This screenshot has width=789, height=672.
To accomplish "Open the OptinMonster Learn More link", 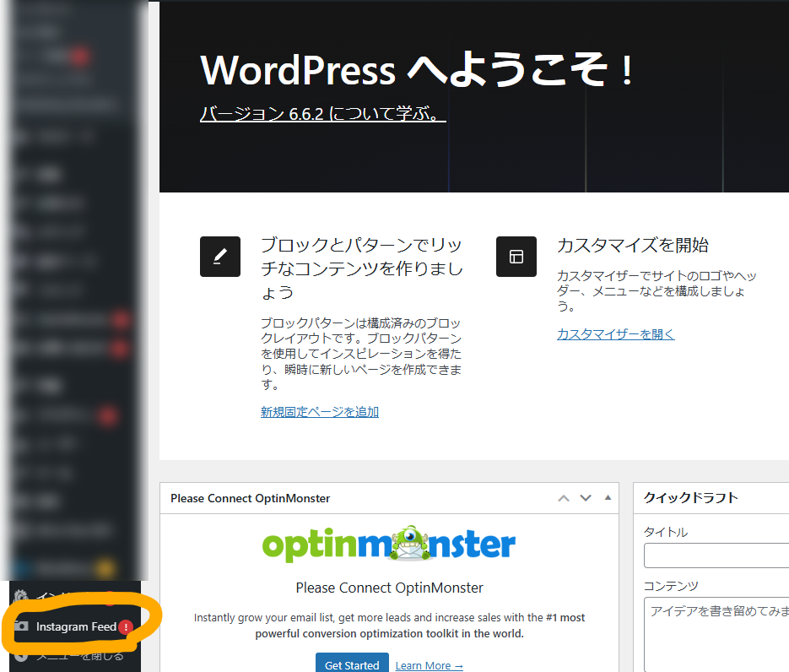I will click(430, 665).
